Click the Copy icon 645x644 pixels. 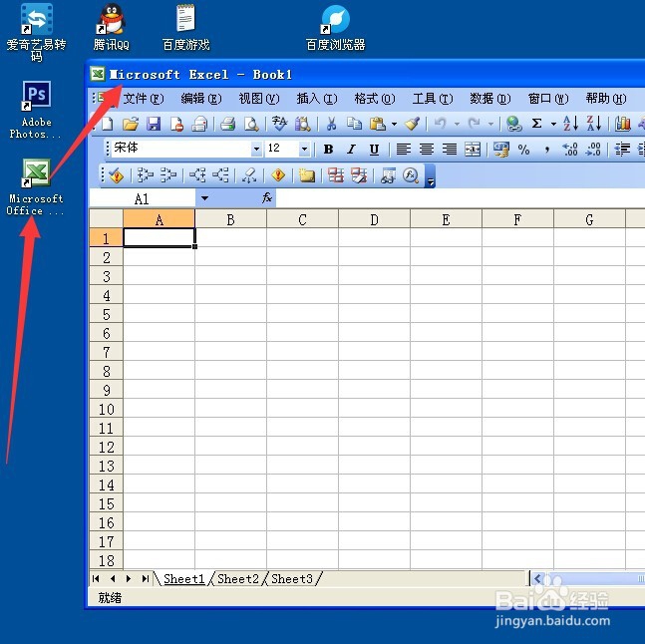coord(354,124)
